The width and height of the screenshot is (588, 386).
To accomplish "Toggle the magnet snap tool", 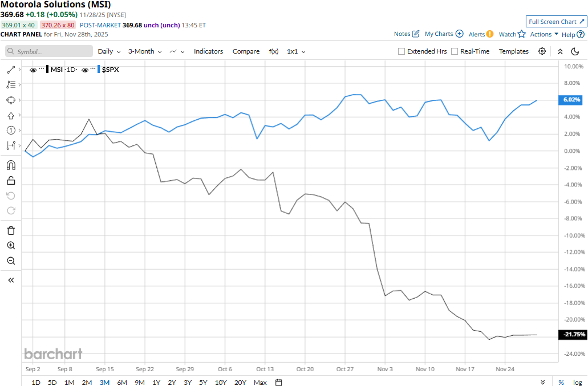I will [11, 165].
